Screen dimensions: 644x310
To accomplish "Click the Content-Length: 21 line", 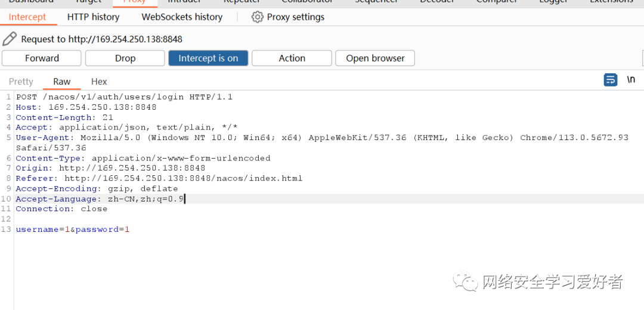I will tap(64, 117).
